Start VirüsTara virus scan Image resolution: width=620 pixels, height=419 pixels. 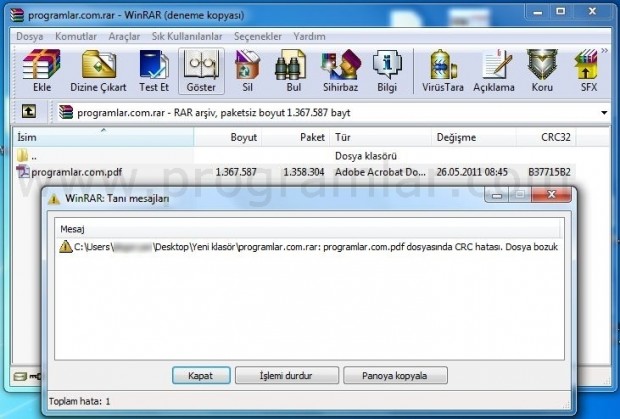442,71
